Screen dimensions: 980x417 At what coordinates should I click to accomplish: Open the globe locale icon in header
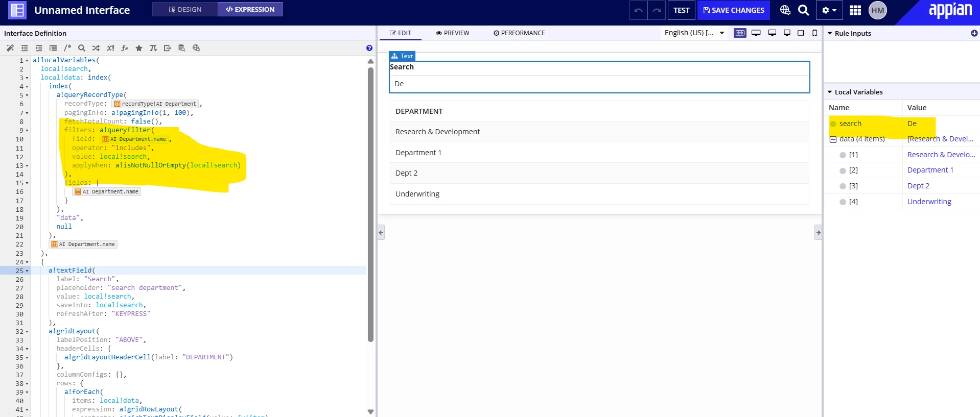pyautogui.click(x=785, y=10)
